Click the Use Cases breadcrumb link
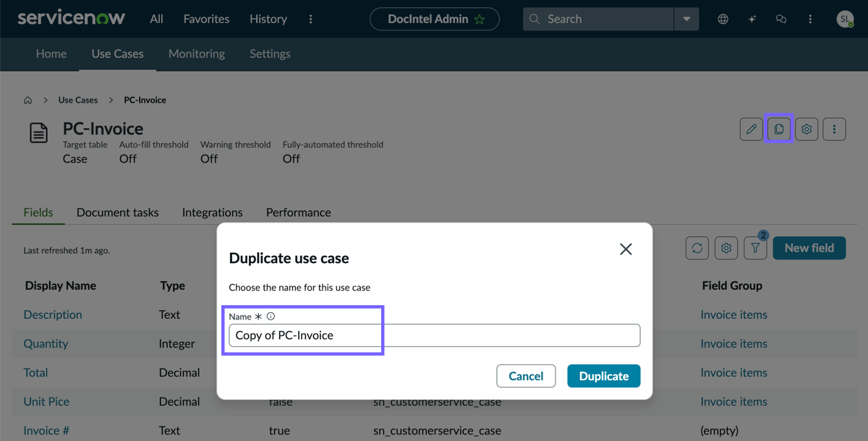 tap(78, 100)
